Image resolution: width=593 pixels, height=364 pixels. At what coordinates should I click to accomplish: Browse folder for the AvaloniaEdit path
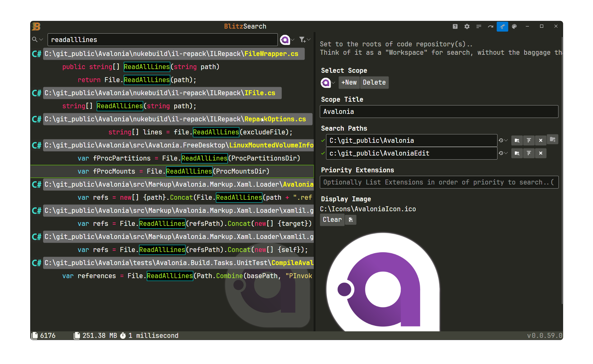point(517,153)
